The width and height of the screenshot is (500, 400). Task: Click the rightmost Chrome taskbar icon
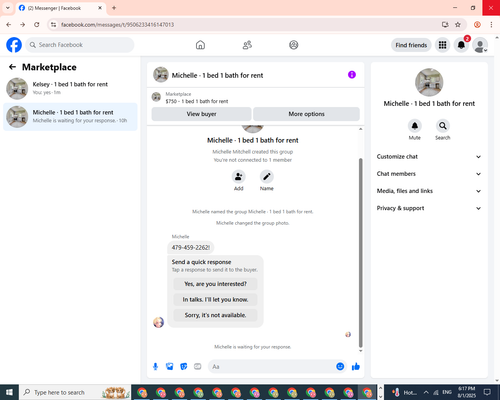(367, 392)
